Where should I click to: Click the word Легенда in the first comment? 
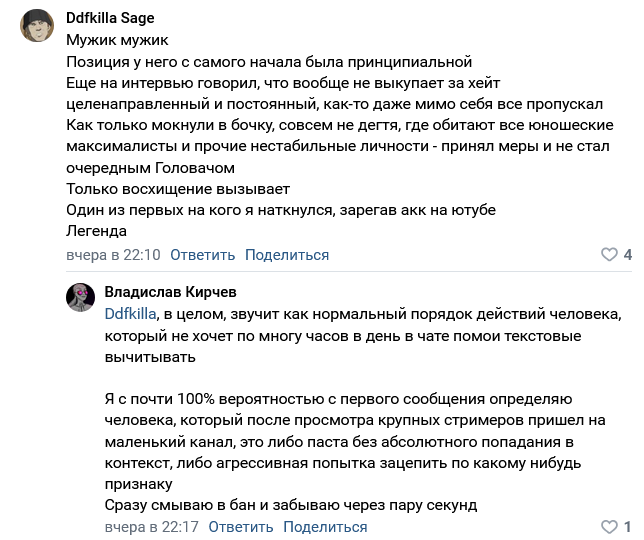point(97,230)
